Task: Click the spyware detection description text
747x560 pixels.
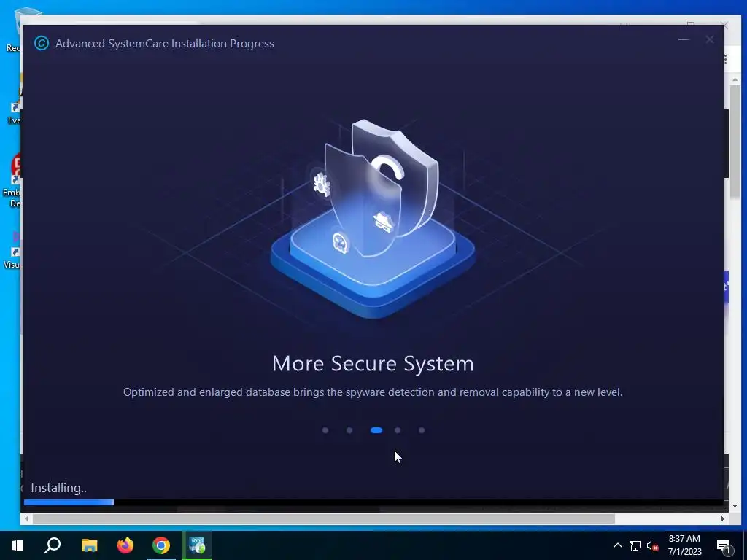Action: (x=373, y=392)
